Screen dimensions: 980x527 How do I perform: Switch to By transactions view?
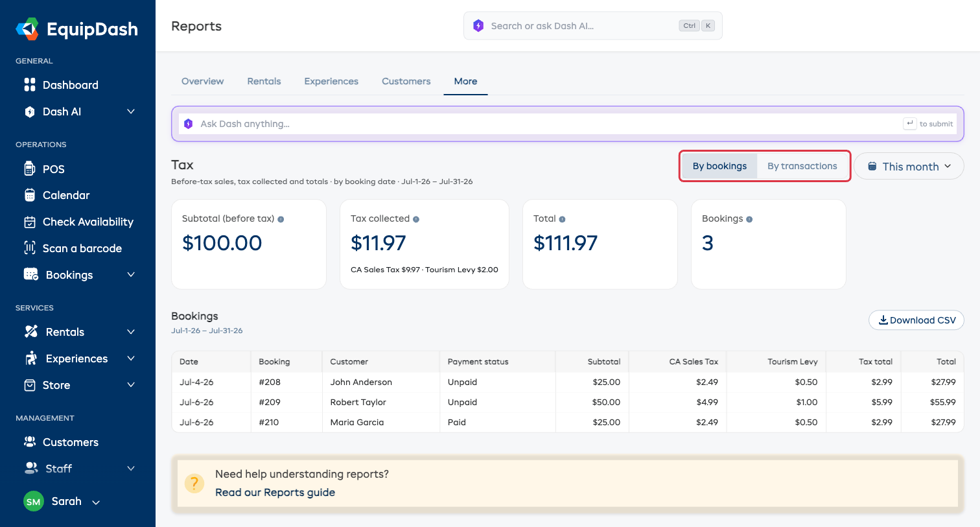[x=802, y=166]
